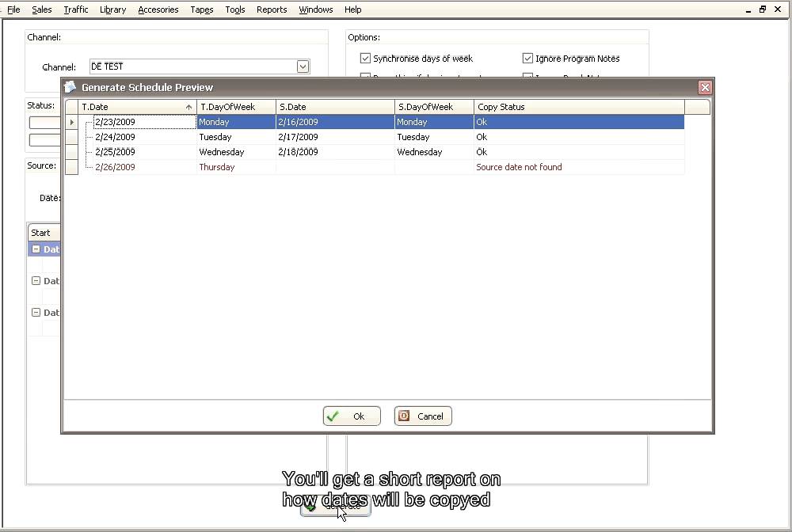Click the green checkmark Ok button

point(352,416)
